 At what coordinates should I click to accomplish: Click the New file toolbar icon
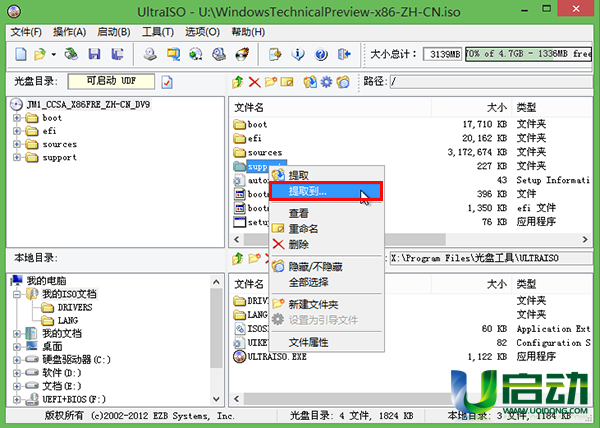point(21,54)
